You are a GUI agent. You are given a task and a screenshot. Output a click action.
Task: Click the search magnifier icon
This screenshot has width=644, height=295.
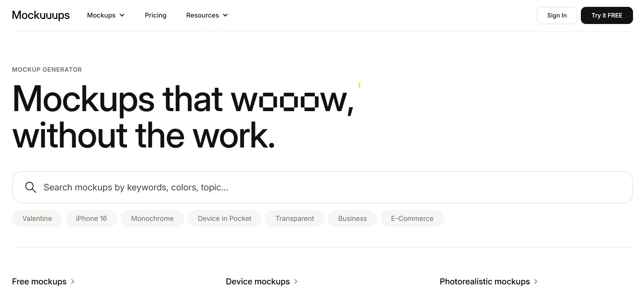(x=31, y=187)
